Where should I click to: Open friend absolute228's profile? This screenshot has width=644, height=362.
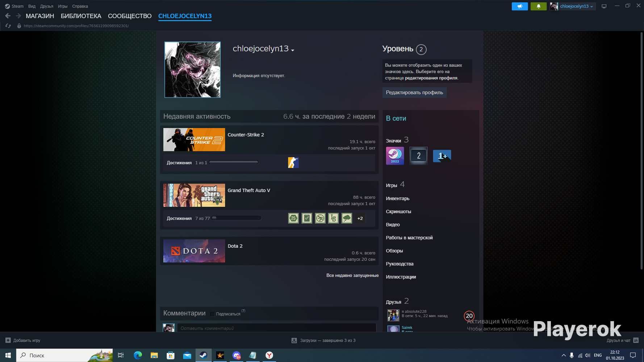tap(414, 311)
